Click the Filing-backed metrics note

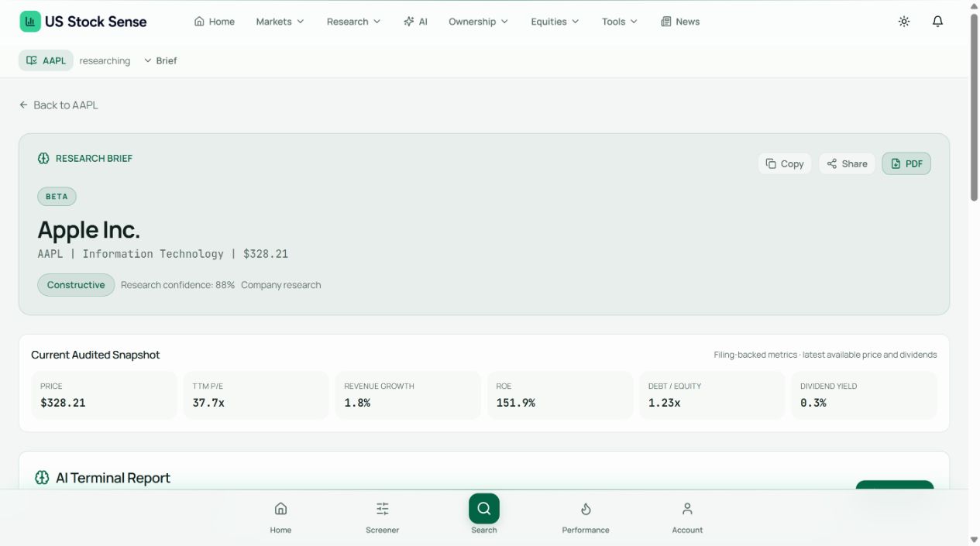click(x=825, y=355)
